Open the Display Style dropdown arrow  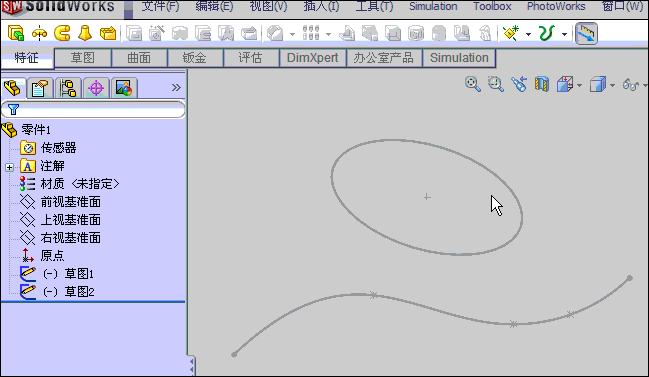click(x=613, y=86)
